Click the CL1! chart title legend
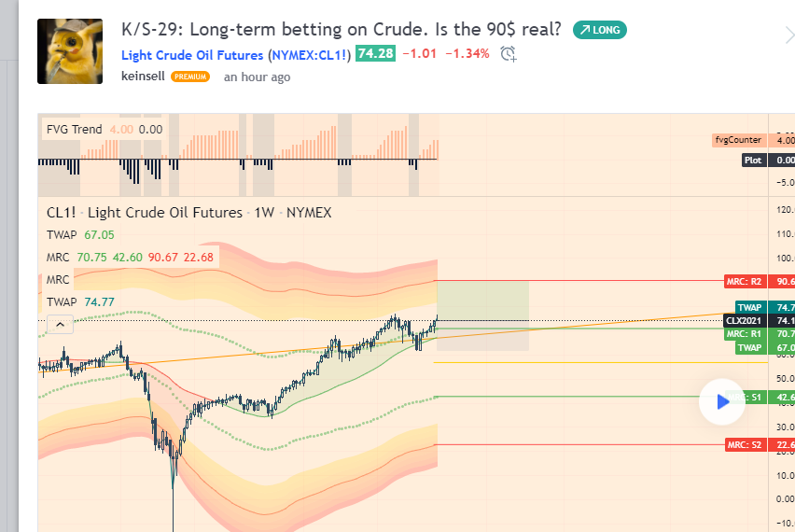This screenshot has height=532, width=795. 188,213
